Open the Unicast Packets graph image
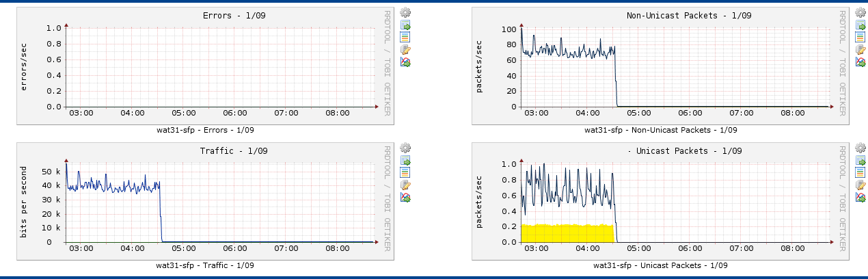 point(660,201)
